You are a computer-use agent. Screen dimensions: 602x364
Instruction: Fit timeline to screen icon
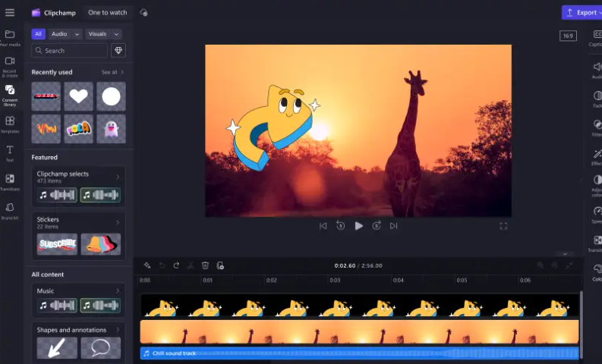pos(569,265)
